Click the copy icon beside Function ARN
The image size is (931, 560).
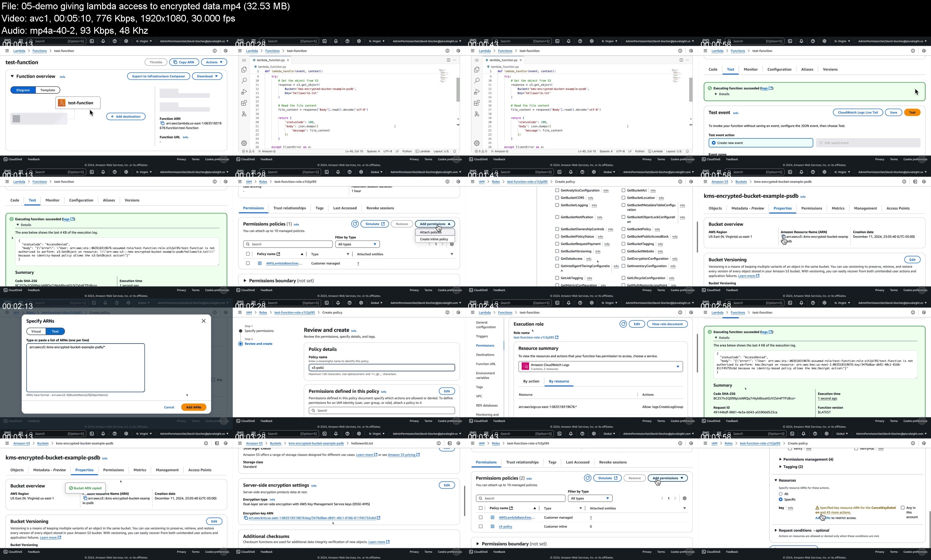pyautogui.click(x=162, y=123)
